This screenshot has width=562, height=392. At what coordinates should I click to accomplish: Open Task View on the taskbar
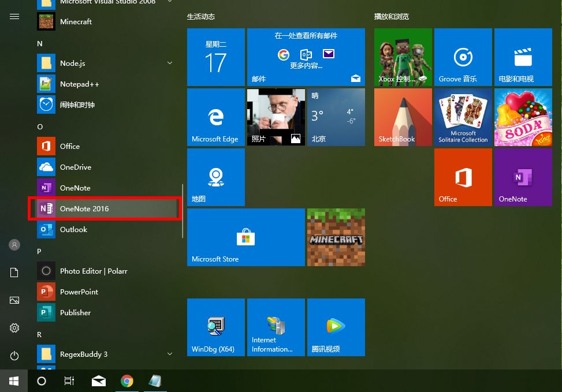point(69,381)
